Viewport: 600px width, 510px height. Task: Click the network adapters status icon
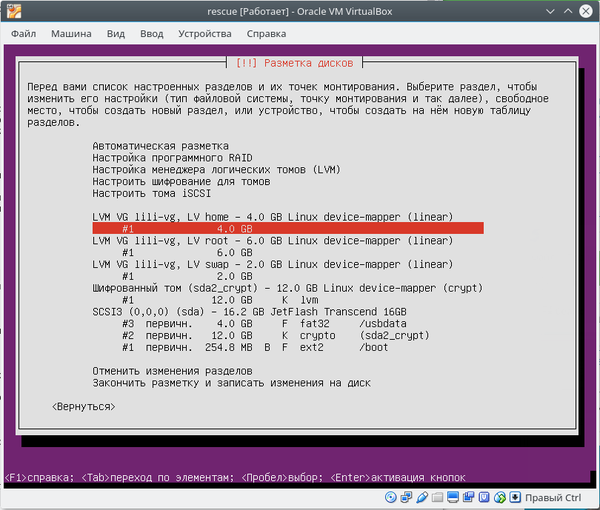coord(406,497)
